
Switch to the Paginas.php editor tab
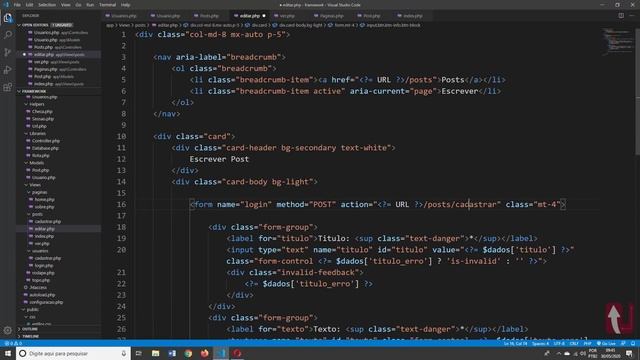point(331,16)
